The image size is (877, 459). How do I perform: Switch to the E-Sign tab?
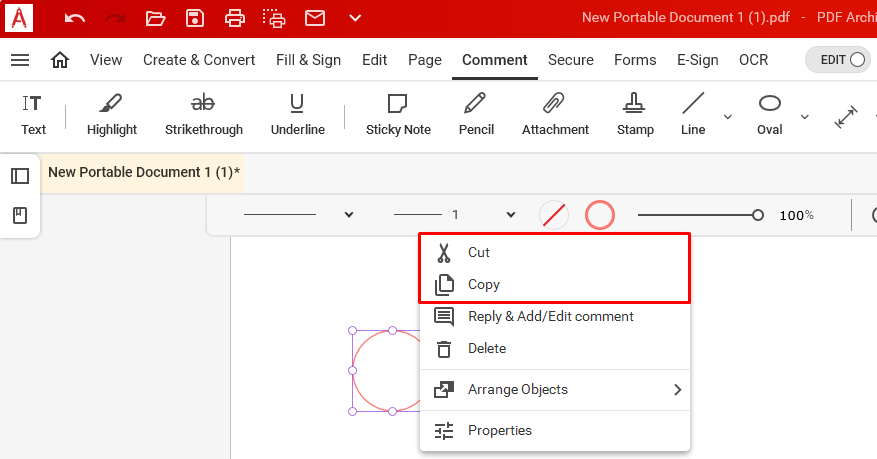click(697, 60)
